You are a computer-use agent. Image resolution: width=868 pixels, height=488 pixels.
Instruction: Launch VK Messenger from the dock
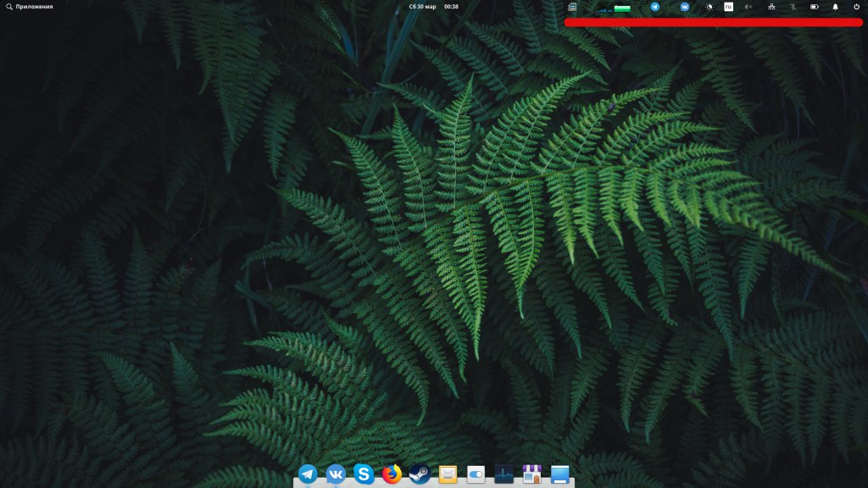[336, 474]
